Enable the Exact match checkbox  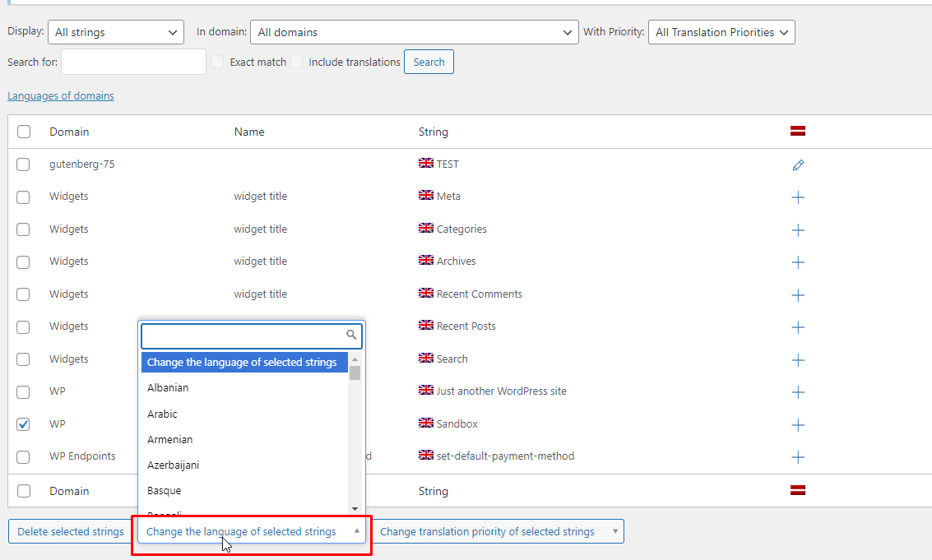point(217,62)
